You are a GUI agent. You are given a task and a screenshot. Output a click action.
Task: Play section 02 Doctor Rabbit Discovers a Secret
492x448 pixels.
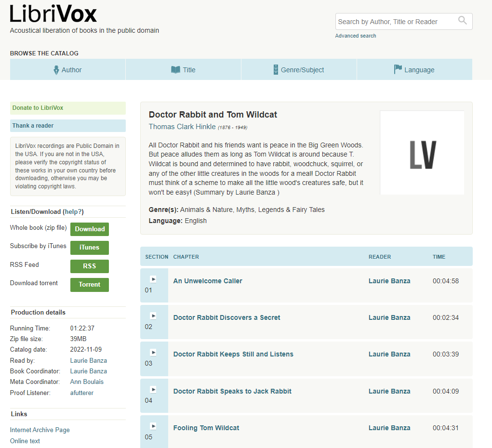tap(153, 316)
